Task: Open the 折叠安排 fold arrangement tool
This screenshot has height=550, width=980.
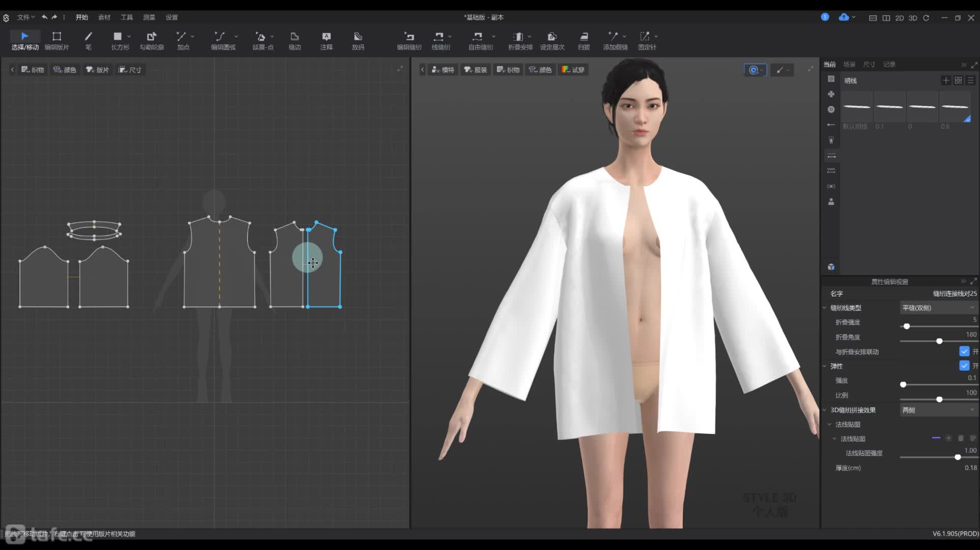Action: click(x=520, y=41)
